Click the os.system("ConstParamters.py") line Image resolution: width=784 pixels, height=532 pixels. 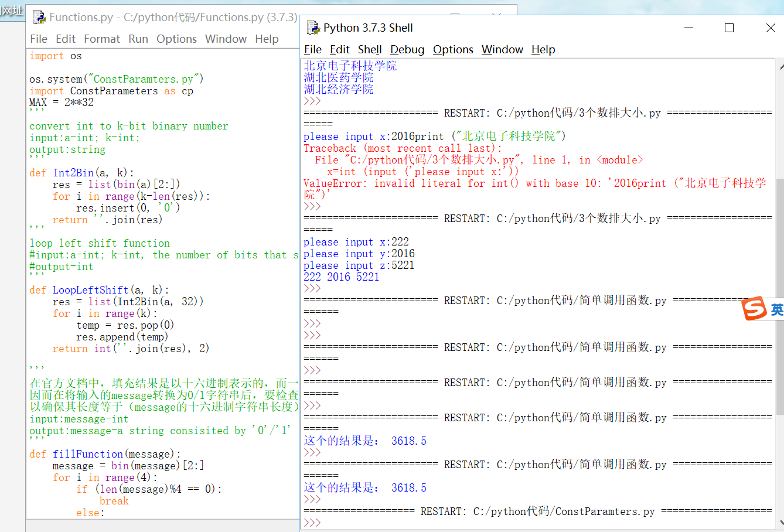(x=116, y=79)
